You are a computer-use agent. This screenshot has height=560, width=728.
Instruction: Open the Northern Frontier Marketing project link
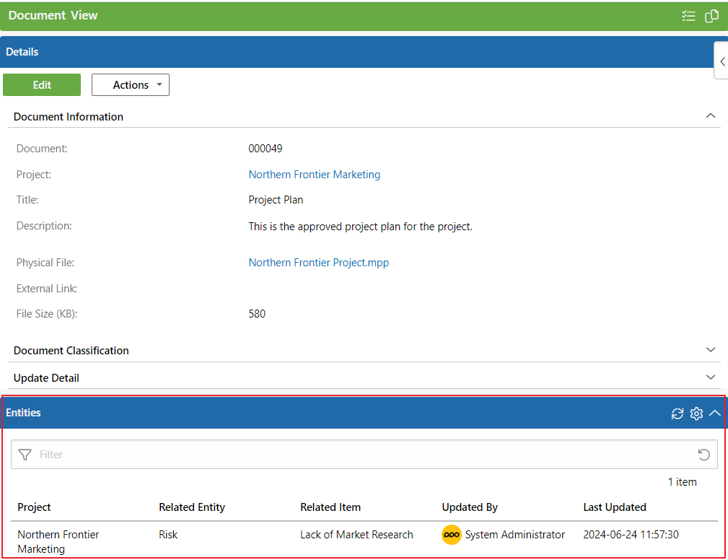(x=314, y=175)
